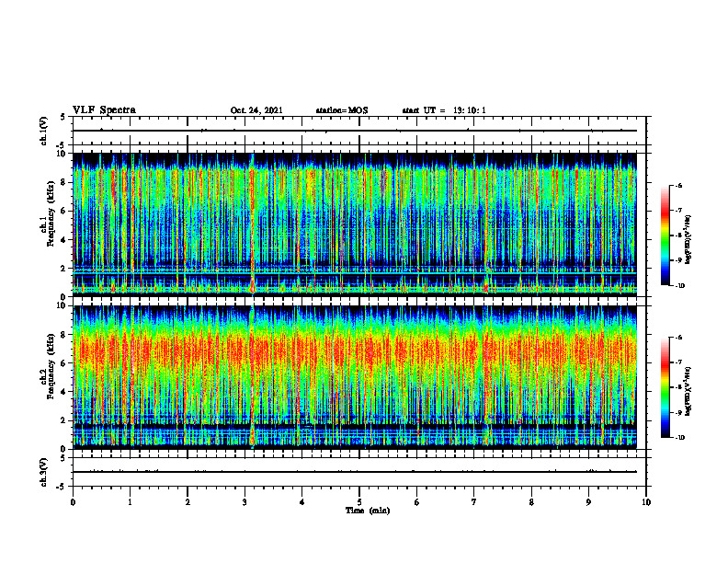The width and height of the screenshot is (728, 563).
Task: Click the ch.1 spectrogram plot area
Action: [x=355, y=224]
